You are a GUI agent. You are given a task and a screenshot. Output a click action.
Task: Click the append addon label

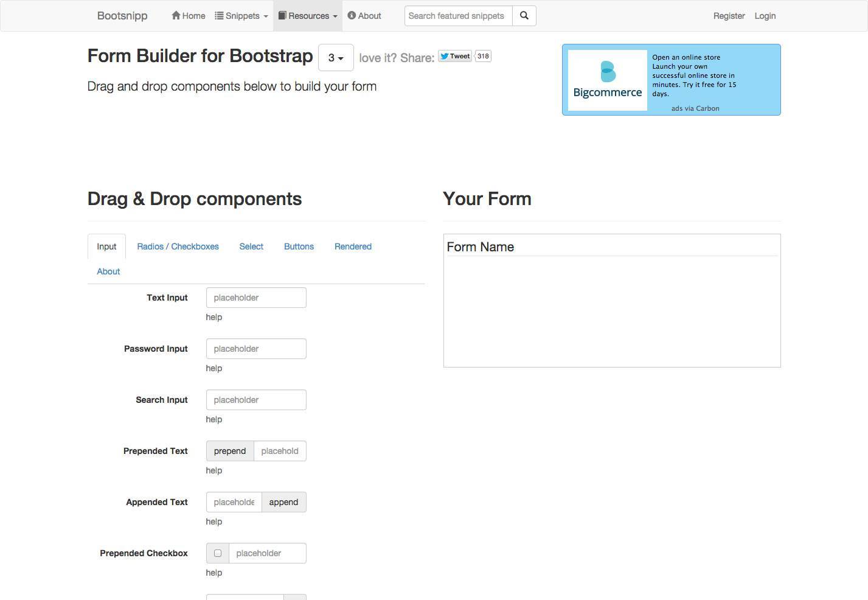[x=283, y=502]
